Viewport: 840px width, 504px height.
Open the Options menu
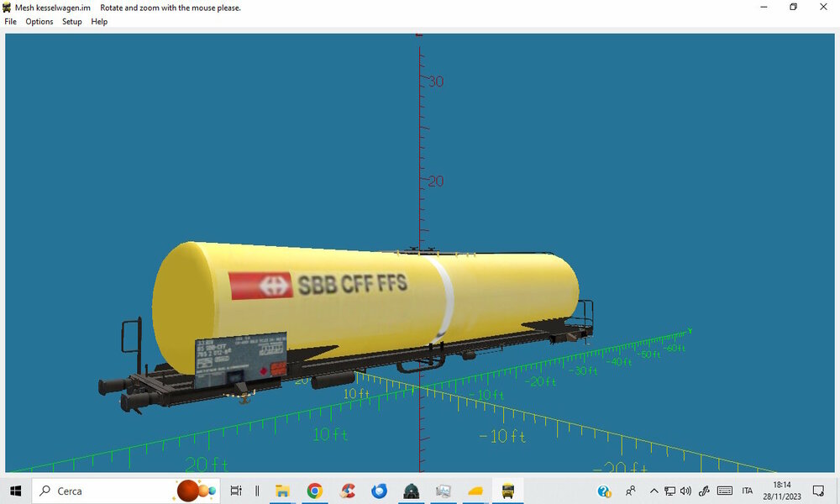39,22
